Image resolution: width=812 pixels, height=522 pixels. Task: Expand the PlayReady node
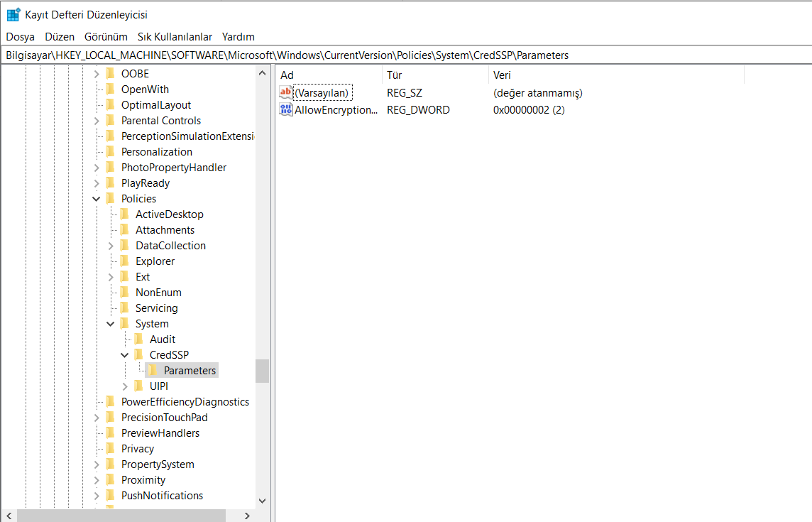click(x=97, y=183)
